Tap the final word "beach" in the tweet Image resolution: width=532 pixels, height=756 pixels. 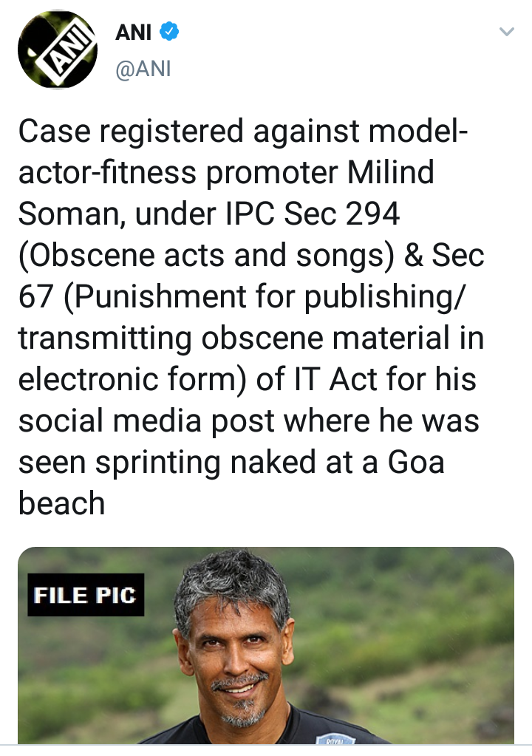[x=61, y=504]
